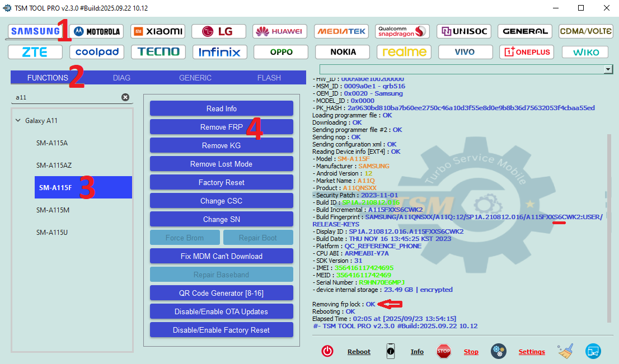The width and height of the screenshot is (619, 364).
Task: Clear the a11 search field with X
Action: 125,97
